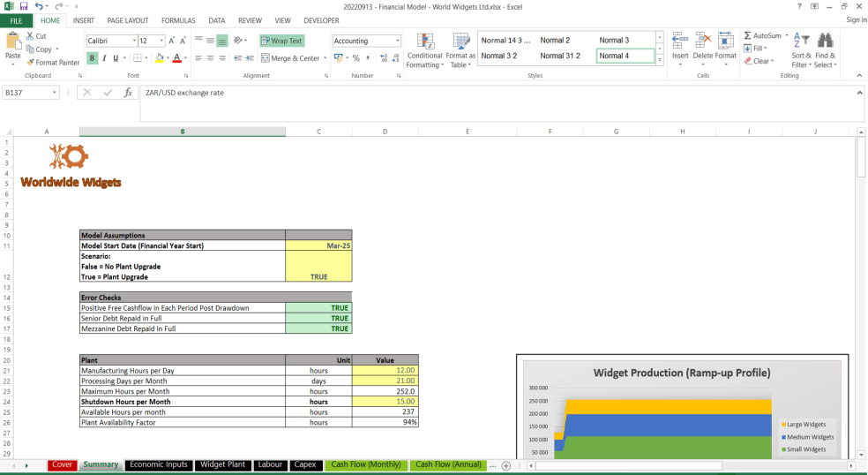
Task: Increase font size with the larger A icon
Action: (x=172, y=41)
